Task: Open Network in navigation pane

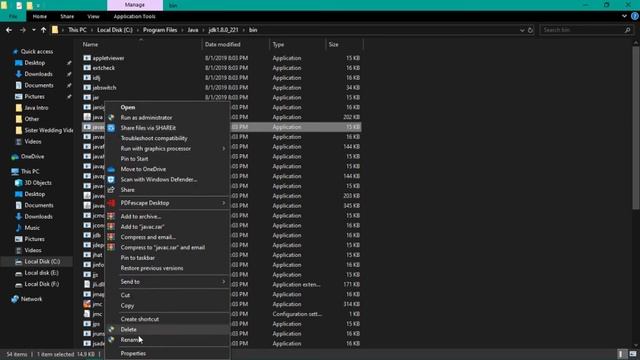Action: click(31, 299)
